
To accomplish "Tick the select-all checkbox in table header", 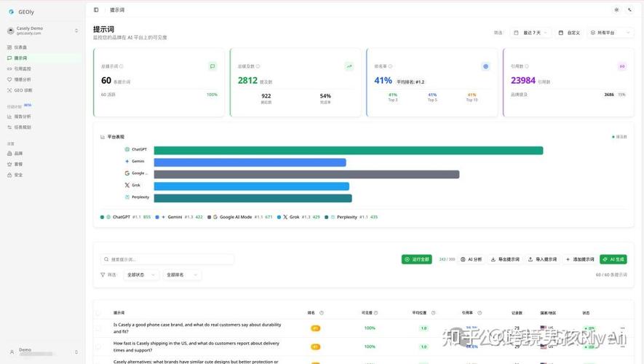I will (98, 312).
